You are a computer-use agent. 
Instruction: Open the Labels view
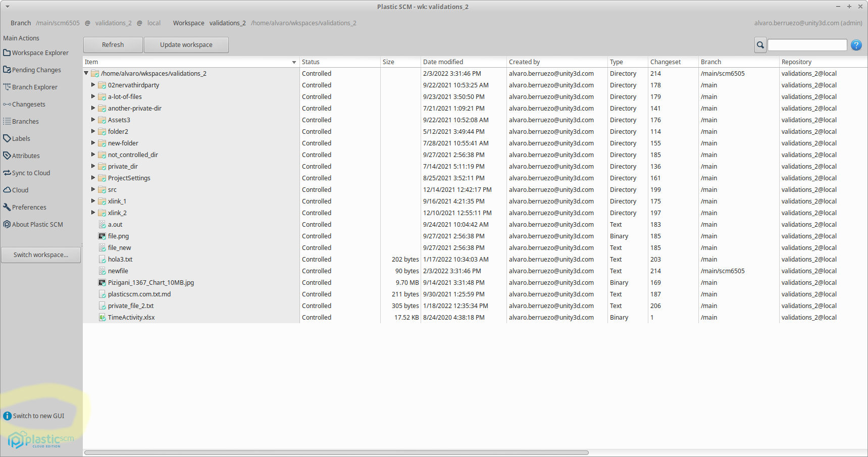coord(21,138)
